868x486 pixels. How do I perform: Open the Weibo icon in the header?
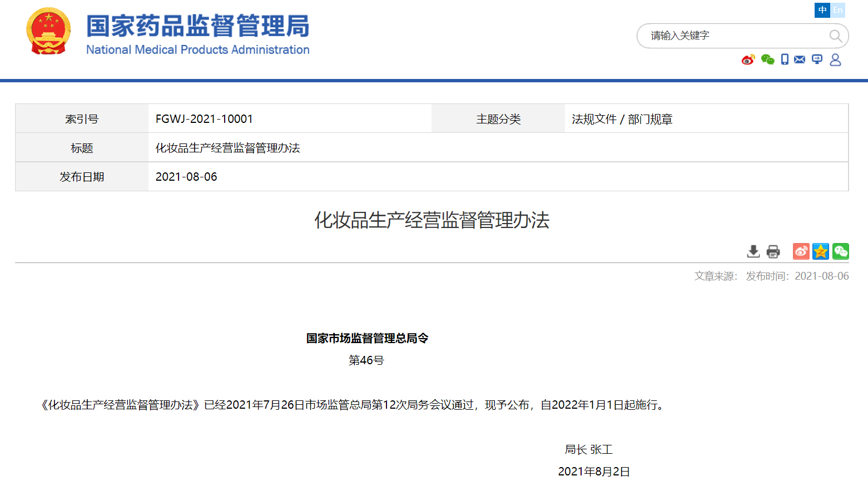point(748,59)
